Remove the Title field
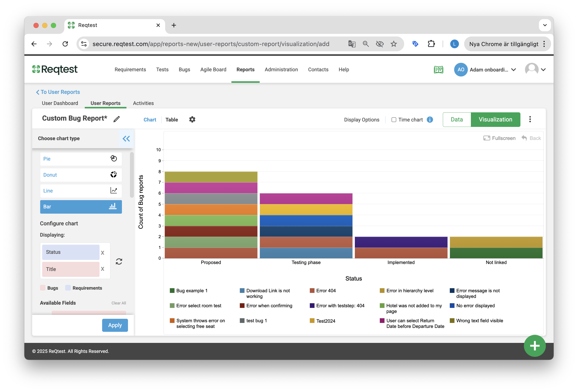This screenshot has width=578, height=392. tap(103, 269)
